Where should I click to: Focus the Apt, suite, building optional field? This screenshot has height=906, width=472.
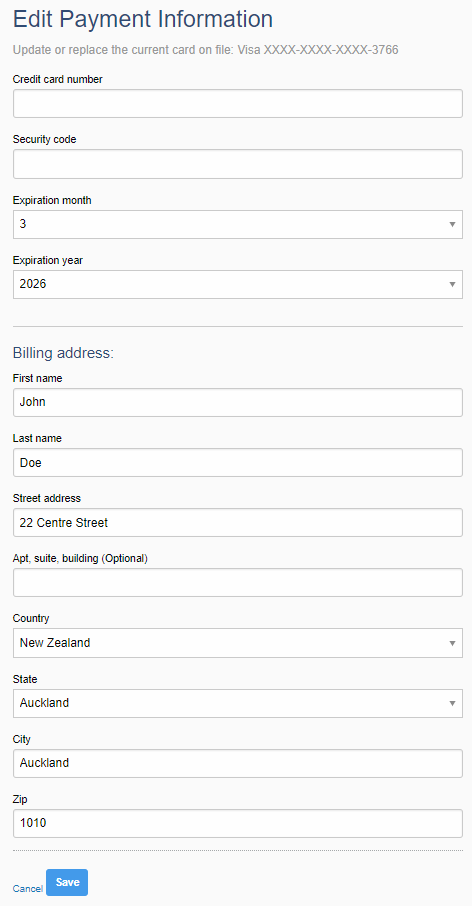[x=237, y=582]
